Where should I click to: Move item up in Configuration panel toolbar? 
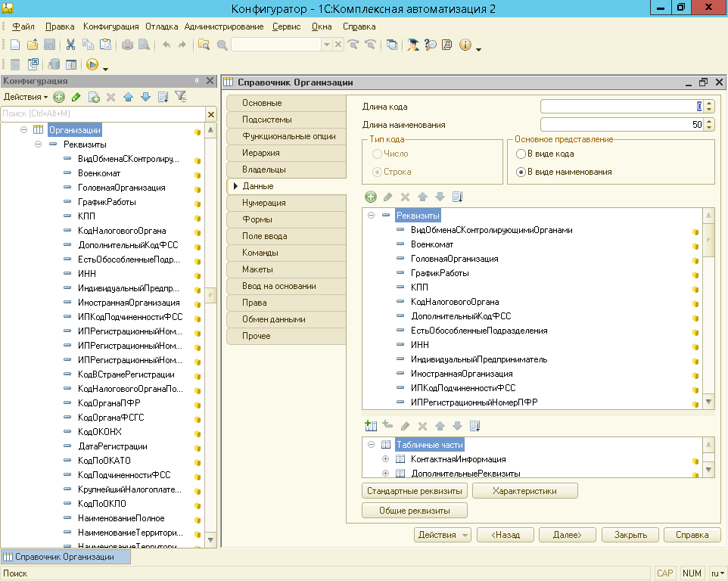(128, 97)
